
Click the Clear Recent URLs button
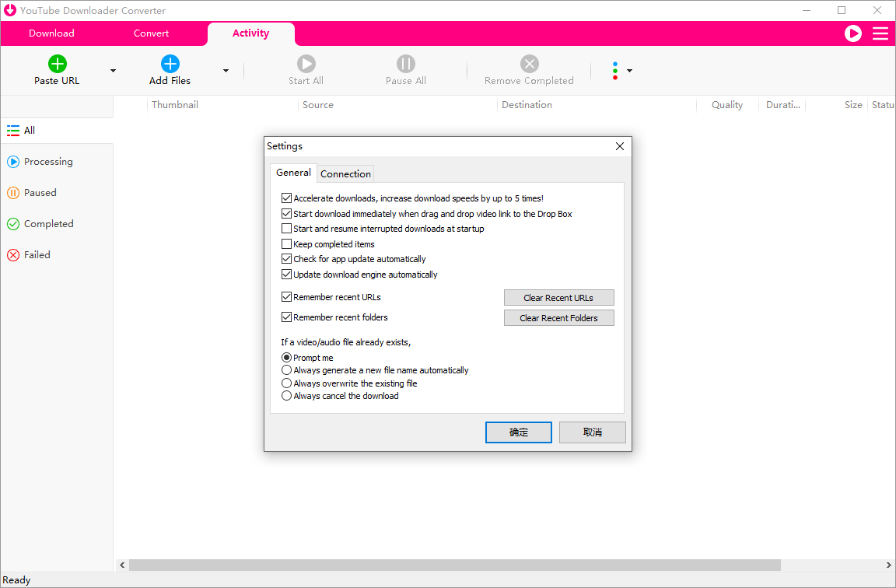[x=558, y=297]
